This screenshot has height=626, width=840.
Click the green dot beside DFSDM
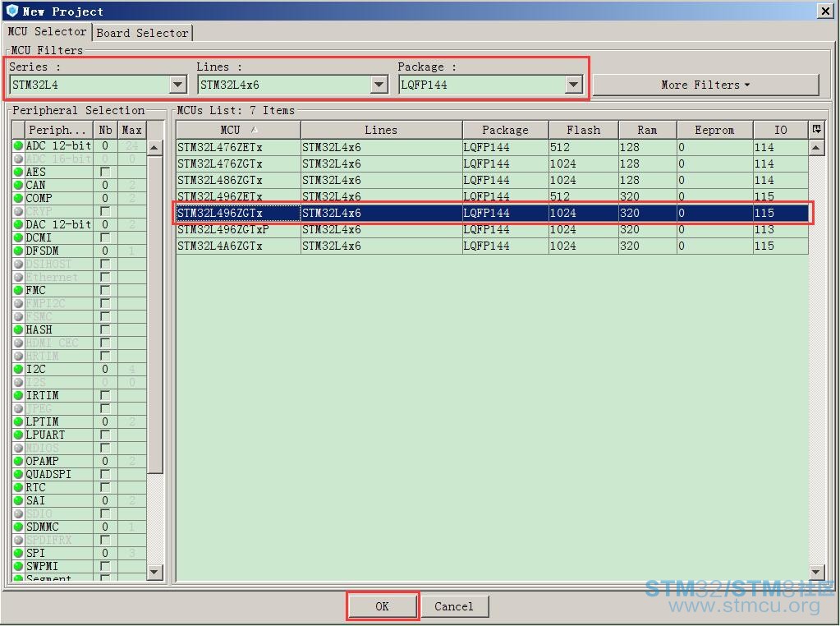[x=18, y=251]
